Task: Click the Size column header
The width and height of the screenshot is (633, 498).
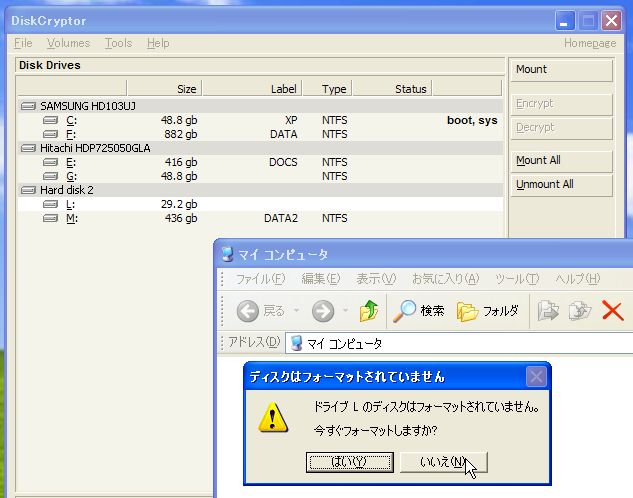Action: [164, 88]
